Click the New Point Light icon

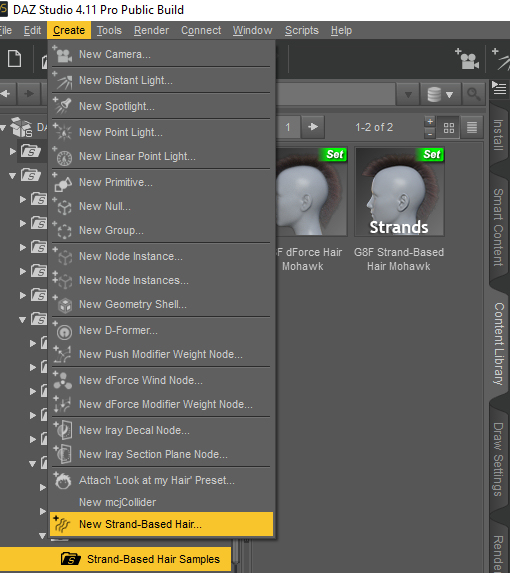point(63,132)
